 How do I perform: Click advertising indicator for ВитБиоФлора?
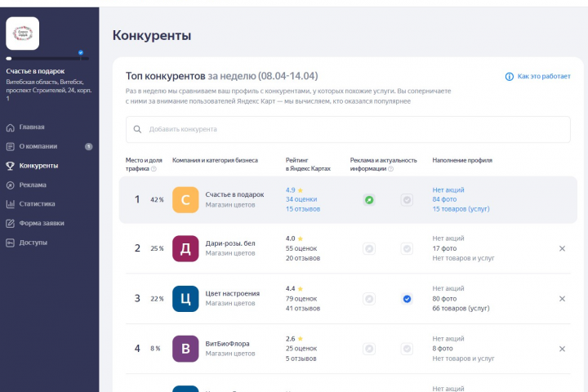tap(369, 349)
